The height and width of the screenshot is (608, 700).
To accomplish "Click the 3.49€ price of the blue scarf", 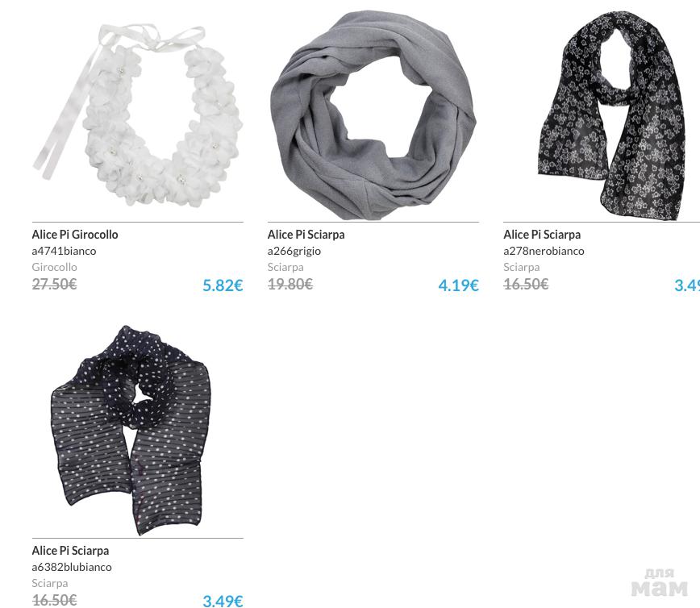I will pos(223,601).
